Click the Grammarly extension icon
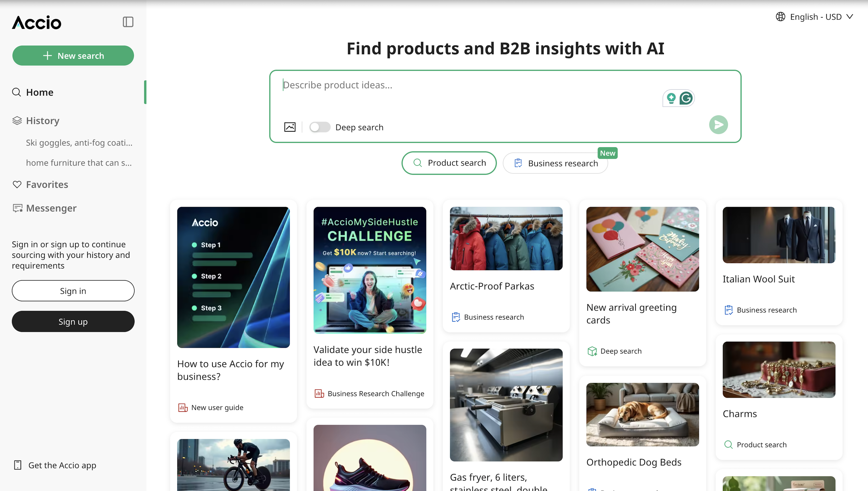This screenshot has height=491, width=868. point(686,98)
